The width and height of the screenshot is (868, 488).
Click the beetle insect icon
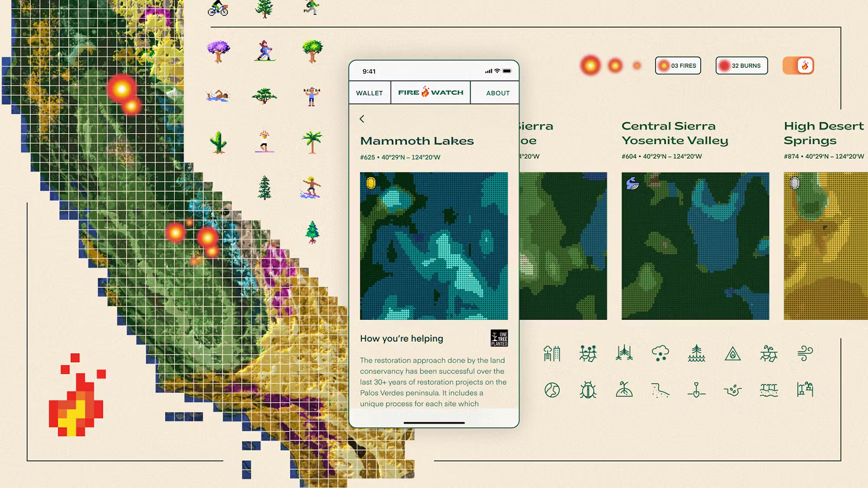[x=588, y=389]
